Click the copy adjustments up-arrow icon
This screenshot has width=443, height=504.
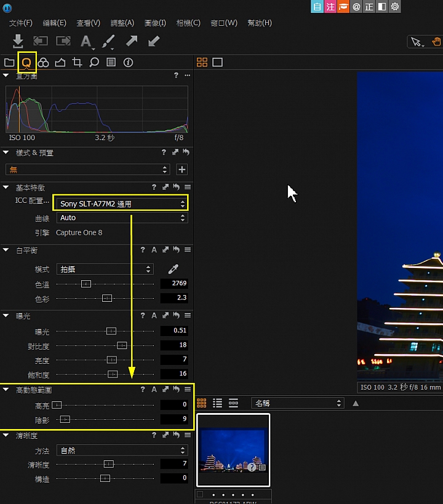point(132,41)
